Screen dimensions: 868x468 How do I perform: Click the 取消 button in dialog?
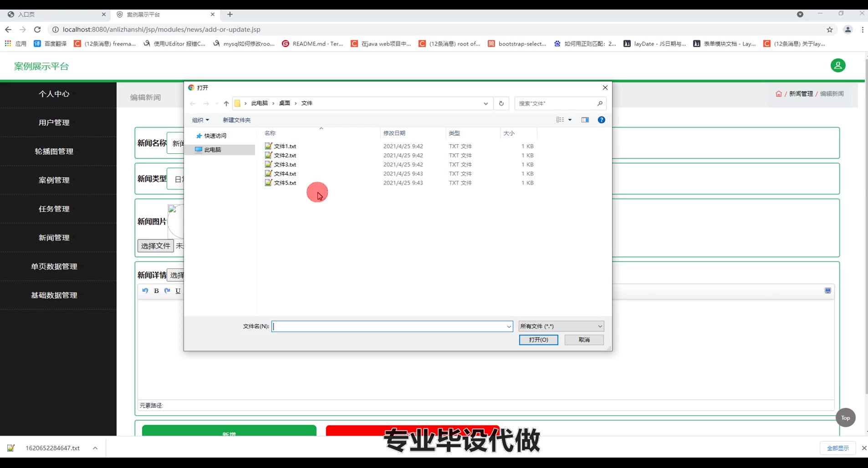584,340
